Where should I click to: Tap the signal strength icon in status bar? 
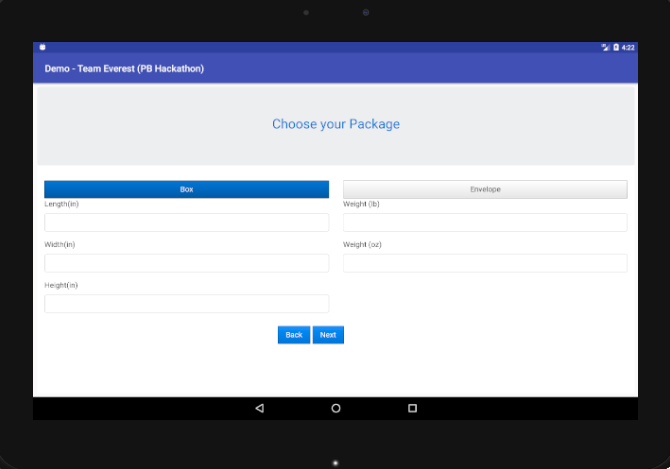tap(605, 47)
